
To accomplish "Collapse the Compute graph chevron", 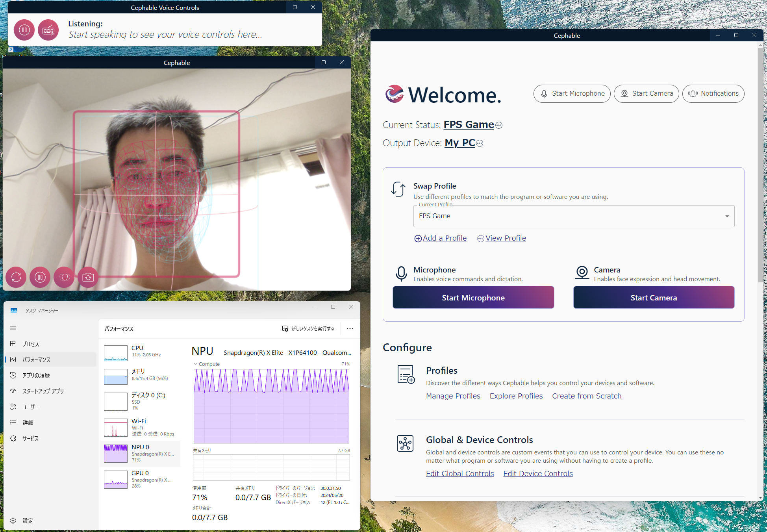I will [195, 364].
